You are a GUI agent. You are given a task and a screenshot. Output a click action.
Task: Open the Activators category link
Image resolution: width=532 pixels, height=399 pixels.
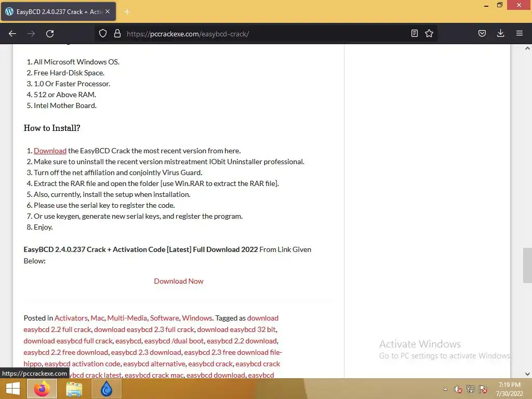[71, 318]
